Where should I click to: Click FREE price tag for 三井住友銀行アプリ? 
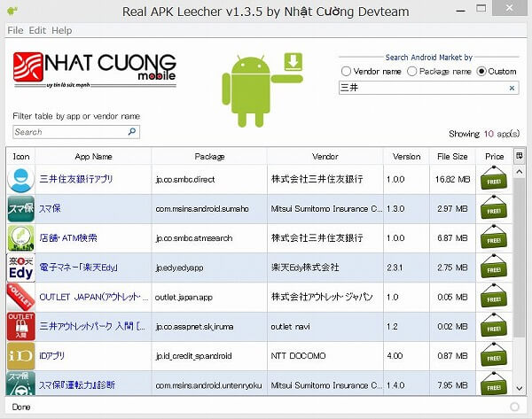[495, 180]
